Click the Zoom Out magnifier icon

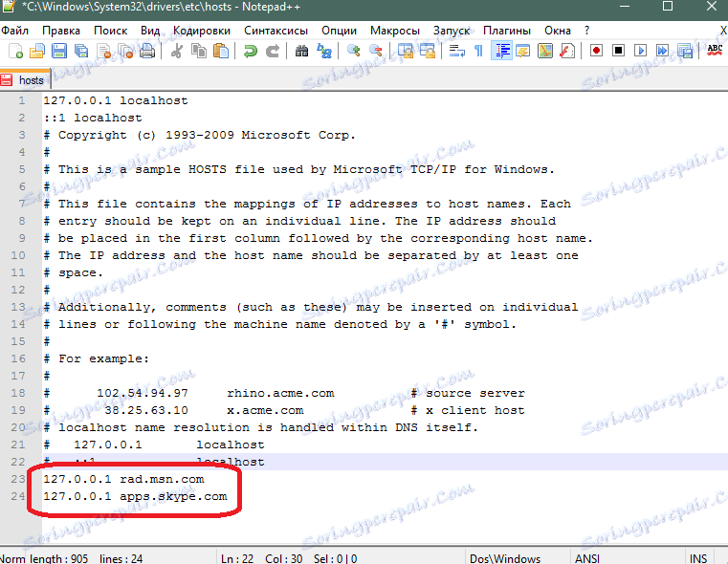coord(376,51)
